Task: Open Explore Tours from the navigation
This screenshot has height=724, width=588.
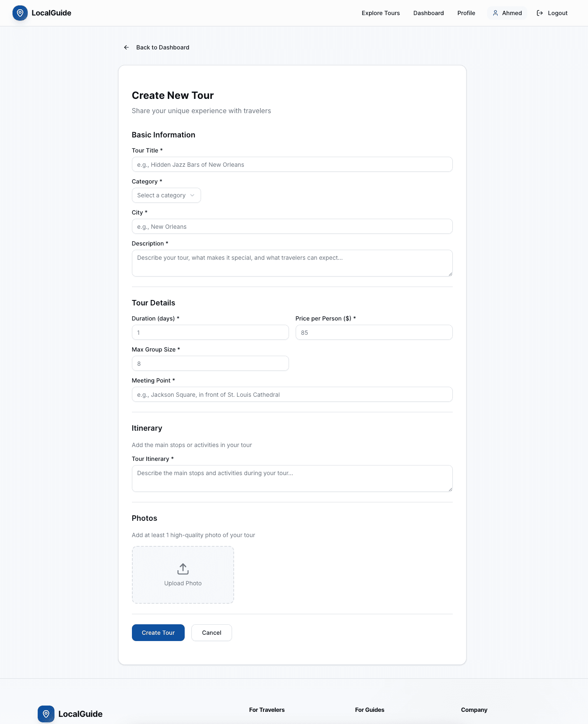Action: pyautogui.click(x=380, y=13)
